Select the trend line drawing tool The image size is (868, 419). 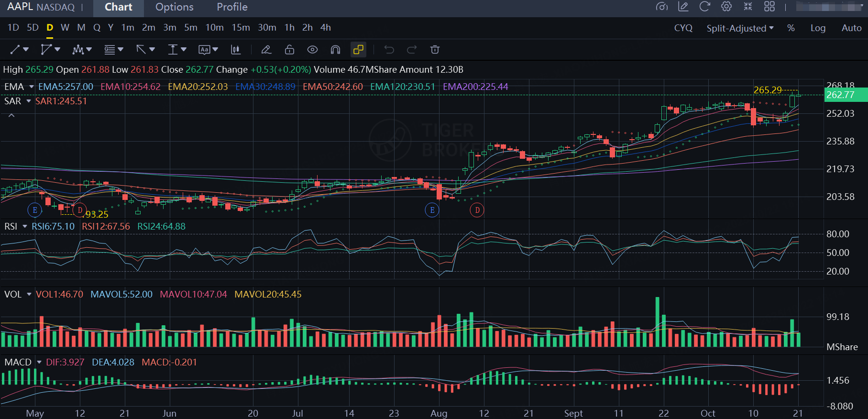pyautogui.click(x=15, y=50)
